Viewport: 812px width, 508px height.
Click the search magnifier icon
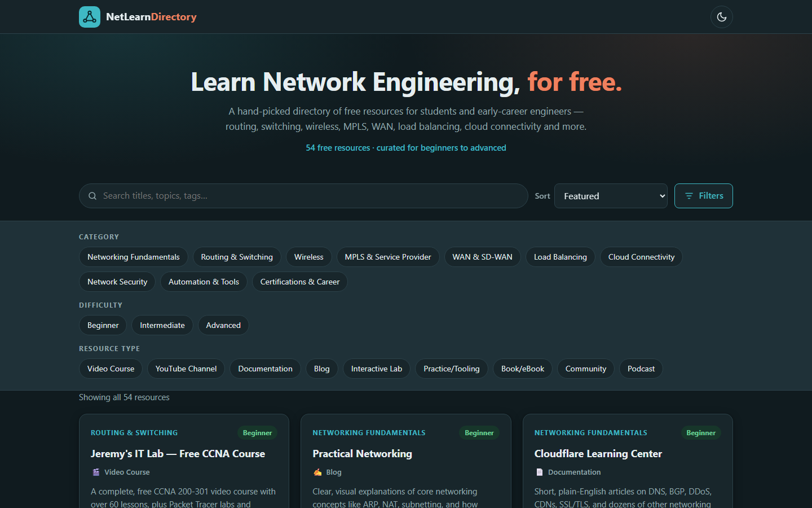click(92, 196)
